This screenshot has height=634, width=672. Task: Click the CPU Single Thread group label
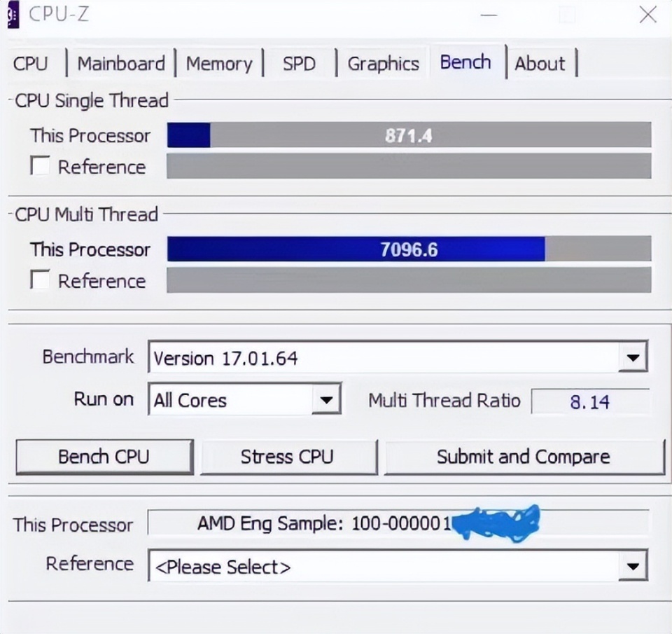coord(91,101)
